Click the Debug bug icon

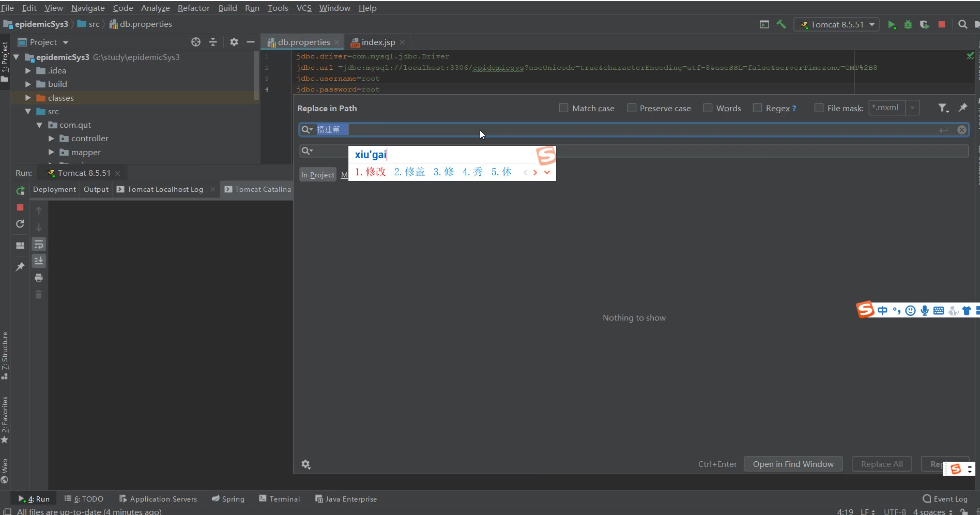point(908,24)
